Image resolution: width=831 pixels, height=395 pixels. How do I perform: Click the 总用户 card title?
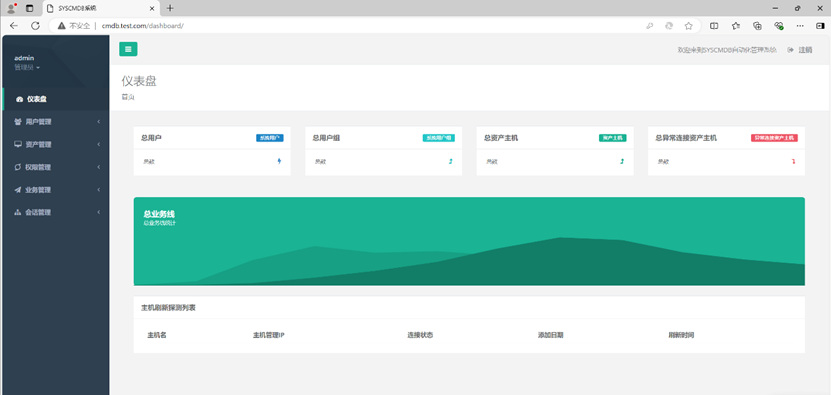point(151,138)
